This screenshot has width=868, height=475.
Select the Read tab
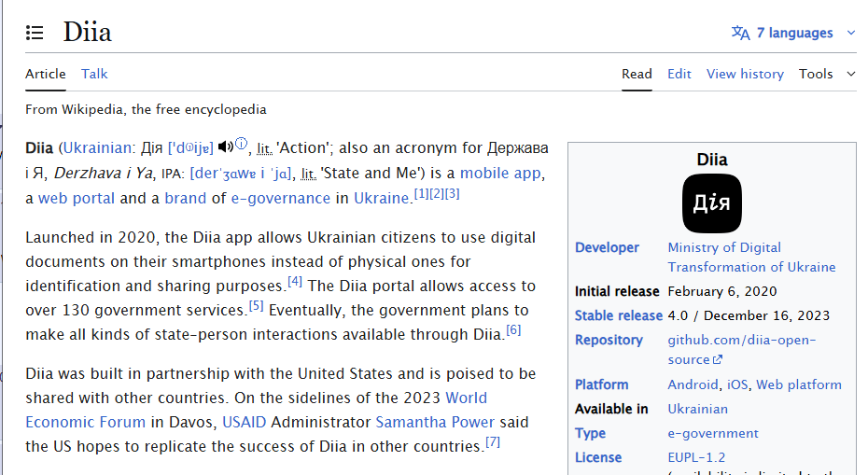(x=637, y=74)
